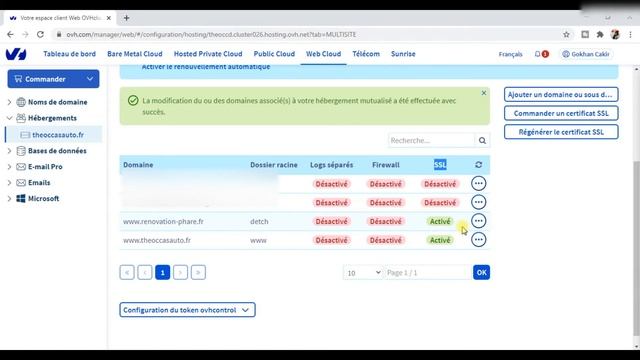This screenshot has width=640, height=360.
Task: Switch to Bare Metal Cloud
Action: (x=135, y=54)
